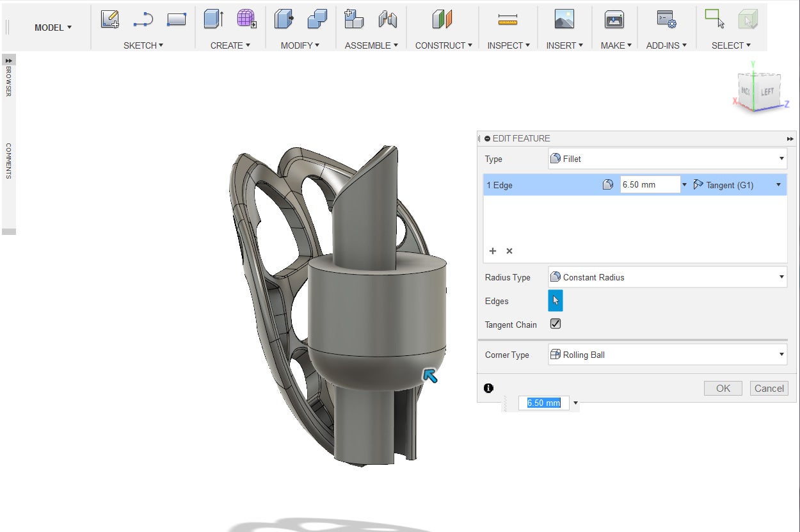
Task: Click the New Component icon
Action: (354, 20)
